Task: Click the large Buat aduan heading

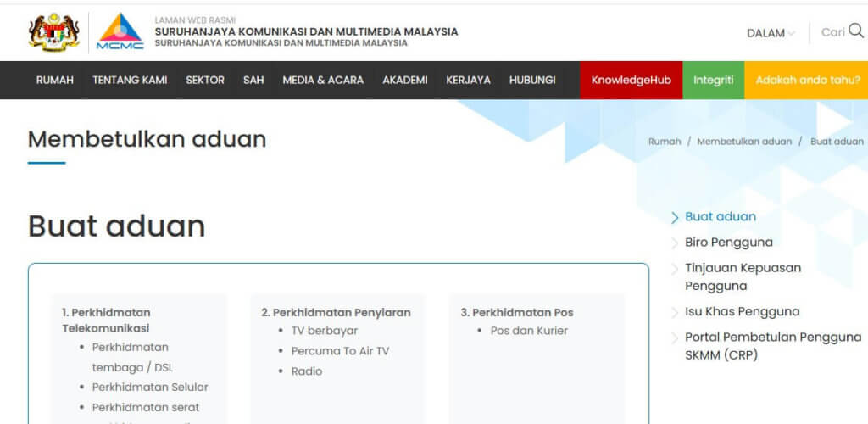Action: [117, 226]
